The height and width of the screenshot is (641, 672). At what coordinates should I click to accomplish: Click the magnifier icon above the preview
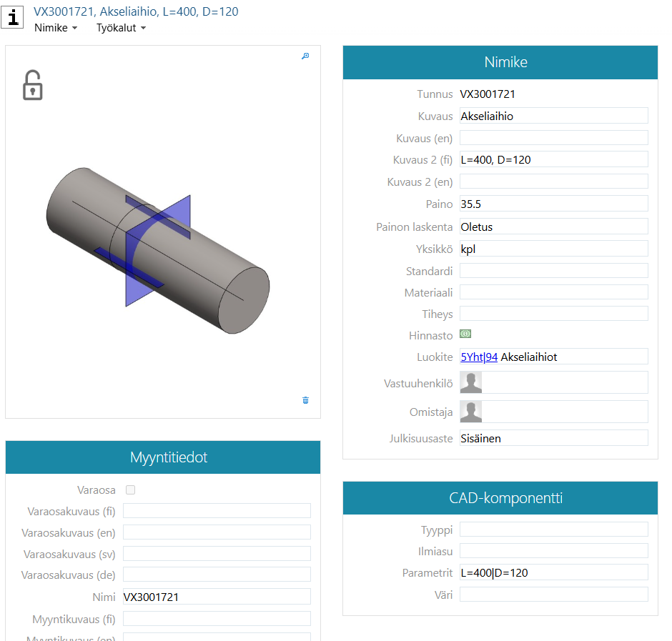pos(305,56)
